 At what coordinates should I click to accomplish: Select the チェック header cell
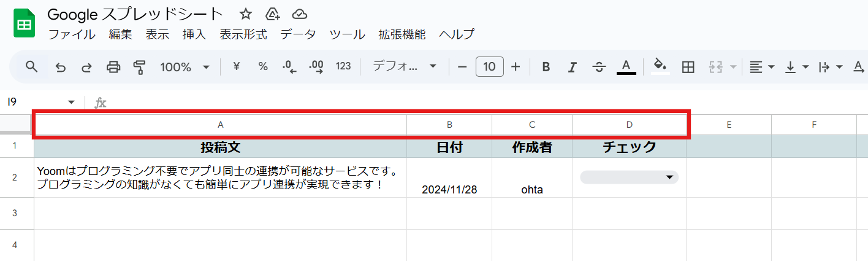[629, 147]
